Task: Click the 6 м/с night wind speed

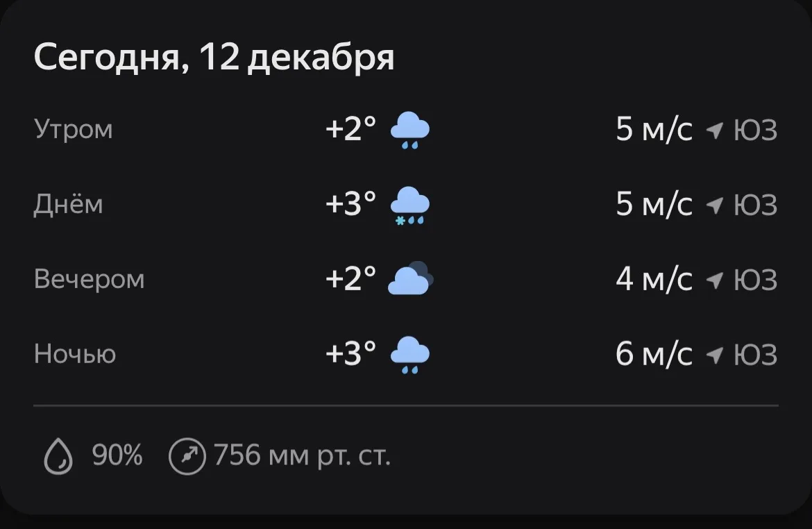Action: (654, 355)
